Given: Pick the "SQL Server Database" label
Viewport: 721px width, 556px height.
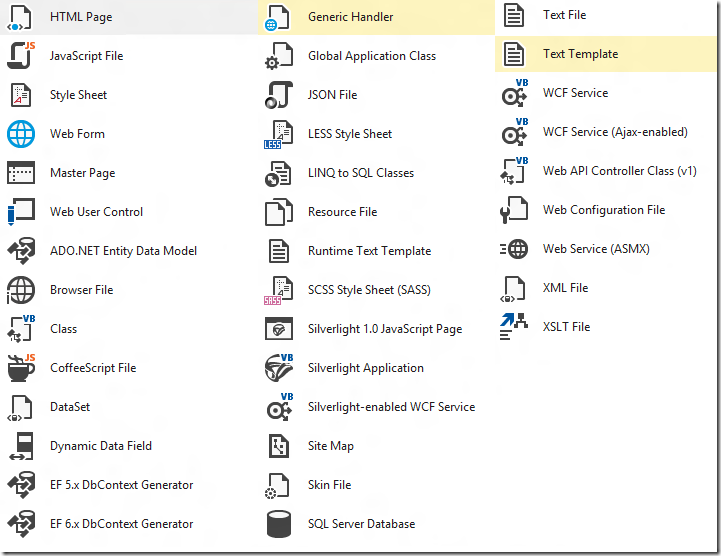Looking at the screenshot, I should (x=361, y=524).
